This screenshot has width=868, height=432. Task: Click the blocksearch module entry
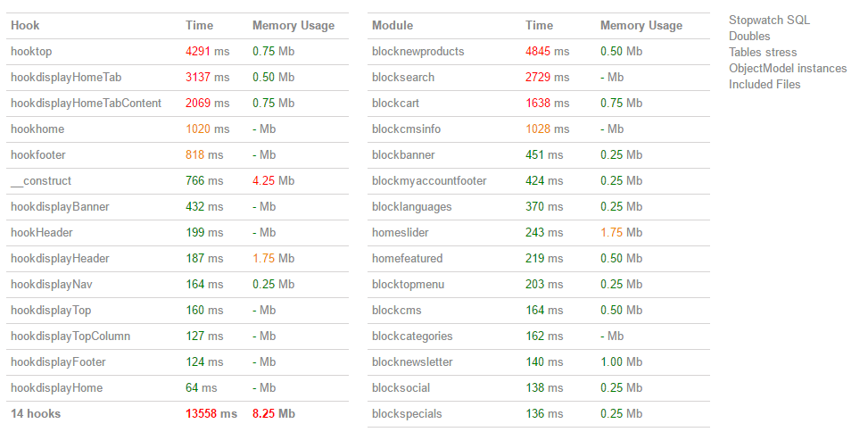(403, 78)
